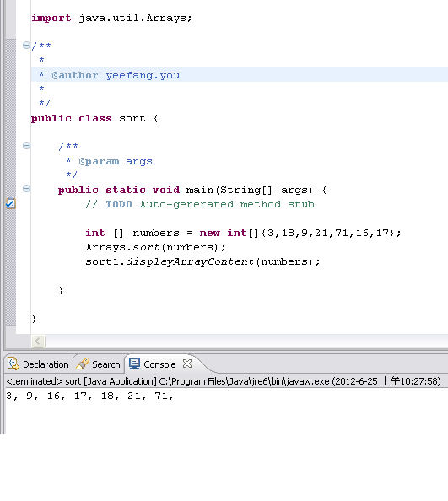Click the Search tab flashlight icon

(83, 364)
